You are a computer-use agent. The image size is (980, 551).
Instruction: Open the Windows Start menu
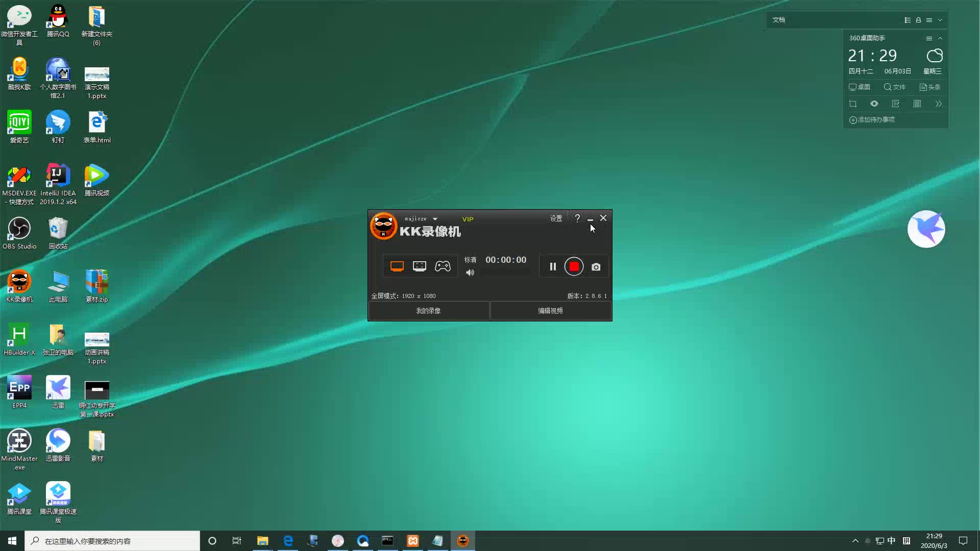pyautogui.click(x=12, y=541)
